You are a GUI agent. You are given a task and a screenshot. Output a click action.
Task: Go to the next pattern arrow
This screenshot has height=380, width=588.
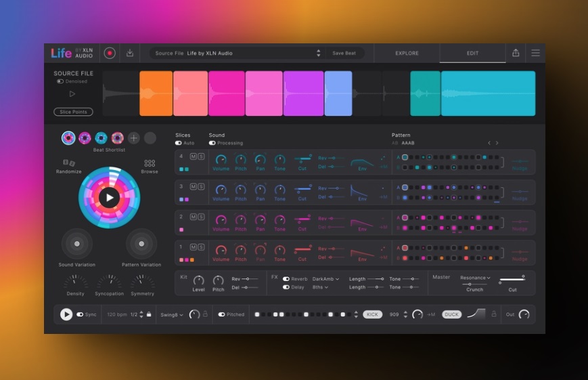point(497,143)
